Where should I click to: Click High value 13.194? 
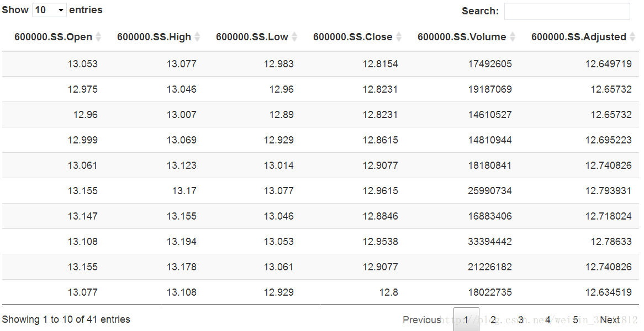[182, 242]
